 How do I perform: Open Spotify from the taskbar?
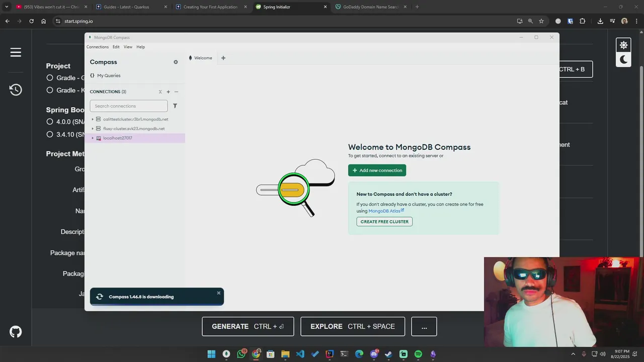[x=418, y=354]
